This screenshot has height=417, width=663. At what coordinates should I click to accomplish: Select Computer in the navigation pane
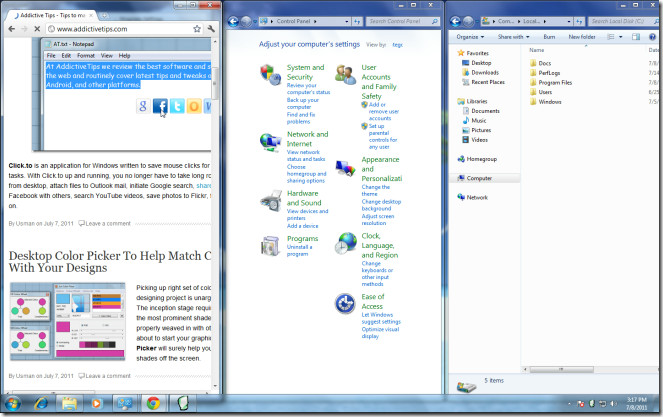point(479,178)
